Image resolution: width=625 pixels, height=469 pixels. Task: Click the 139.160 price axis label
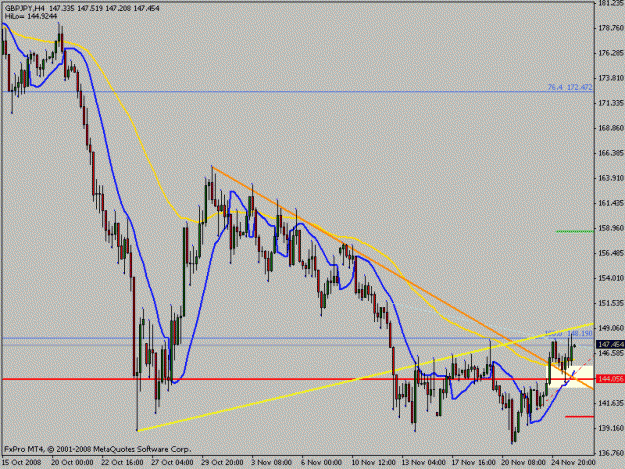coord(611,428)
